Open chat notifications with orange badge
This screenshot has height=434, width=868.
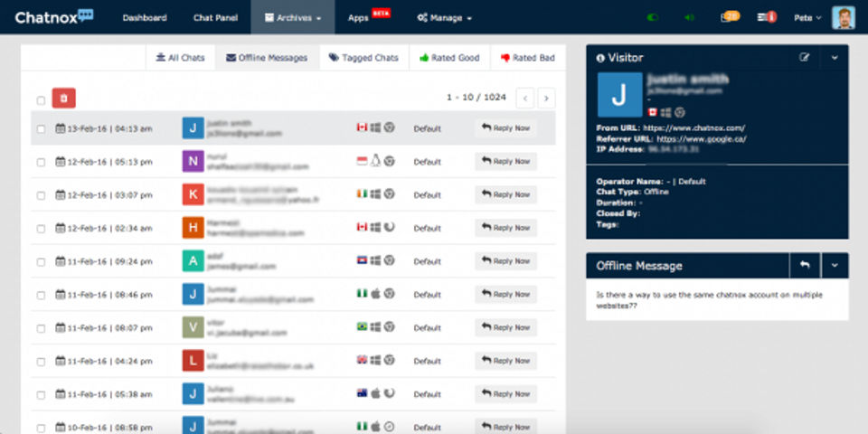coord(730,16)
